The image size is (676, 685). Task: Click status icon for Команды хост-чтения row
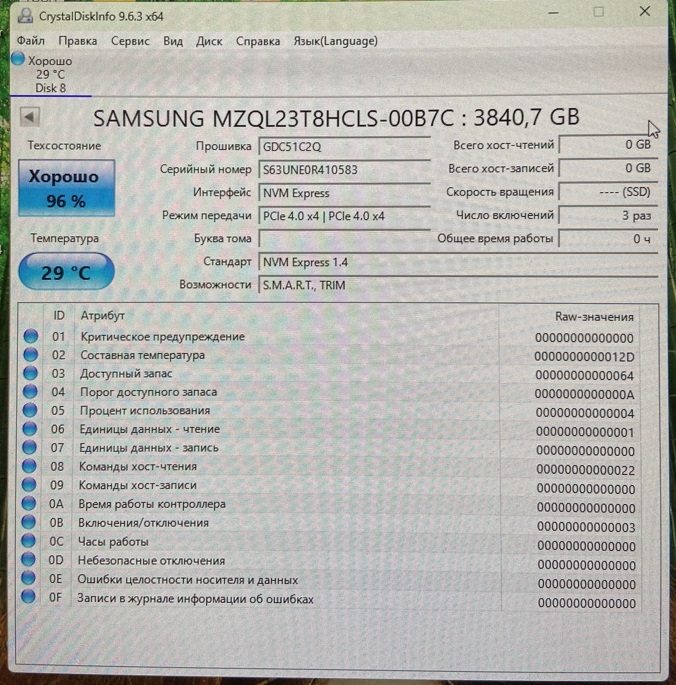point(29,466)
